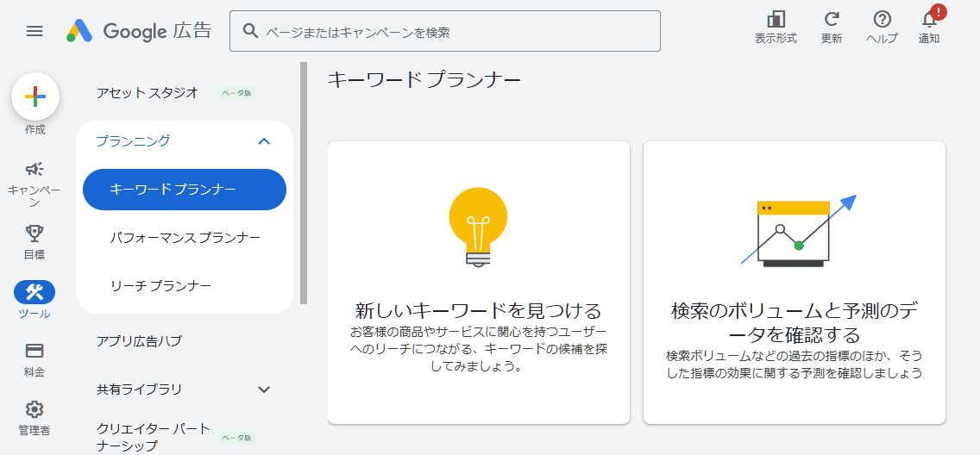Click the Google Ads logo

(x=139, y=31)
